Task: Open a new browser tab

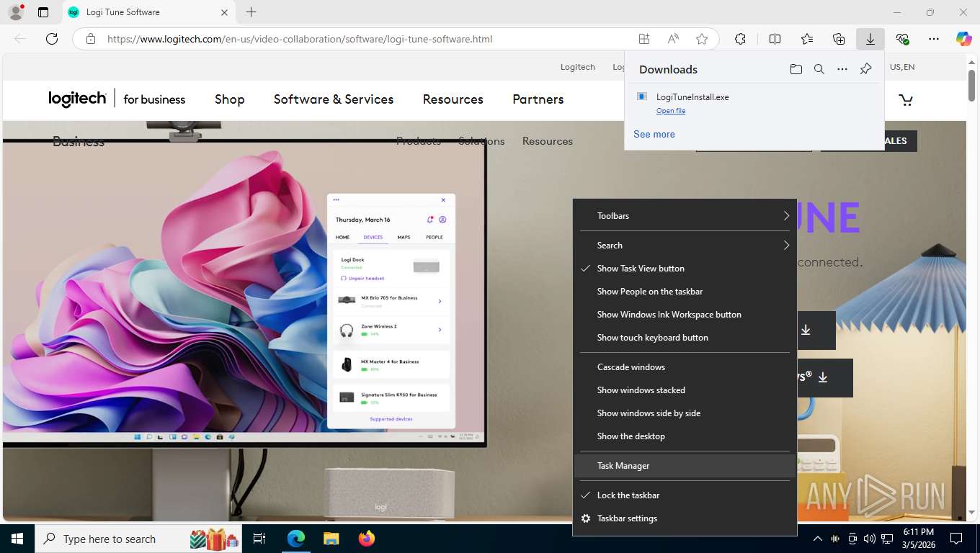Action: [251, 12]
